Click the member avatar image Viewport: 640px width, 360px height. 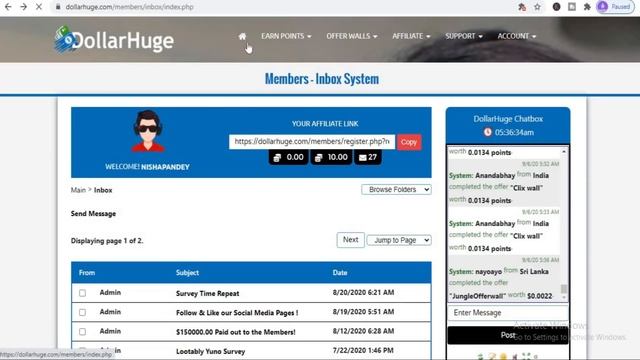pyautogui.click(x=148, y=131)
